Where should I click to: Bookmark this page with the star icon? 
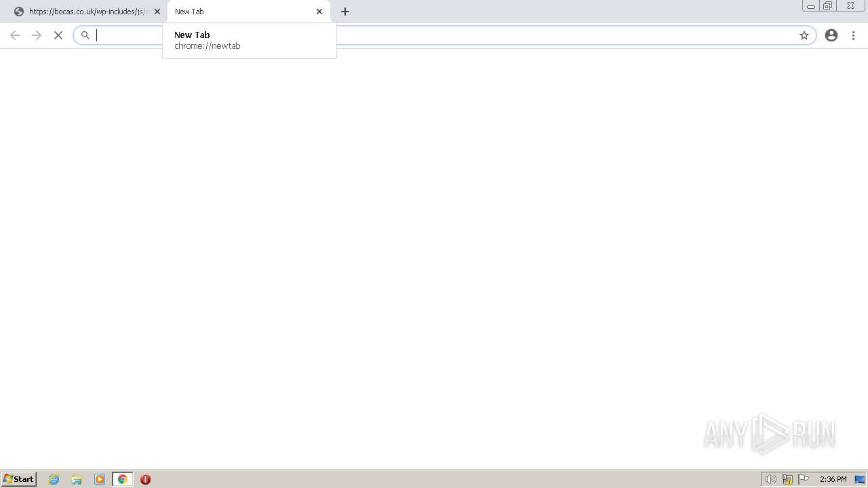point(804,35)
